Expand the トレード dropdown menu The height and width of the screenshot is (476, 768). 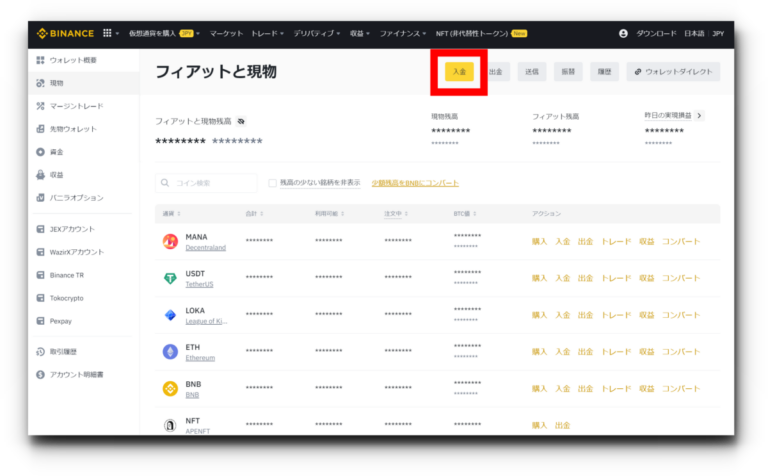coord(267,33)
